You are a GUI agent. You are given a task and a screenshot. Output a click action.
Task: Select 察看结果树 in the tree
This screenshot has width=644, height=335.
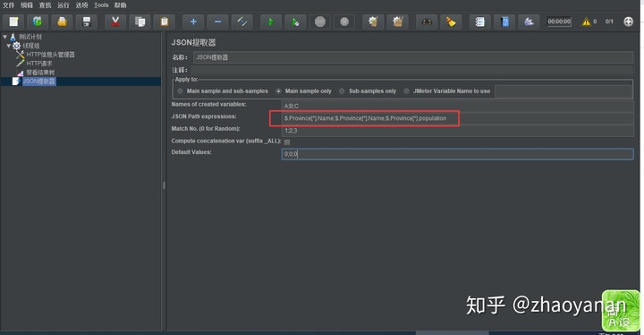pyautogui.click(x=40, y=73)
